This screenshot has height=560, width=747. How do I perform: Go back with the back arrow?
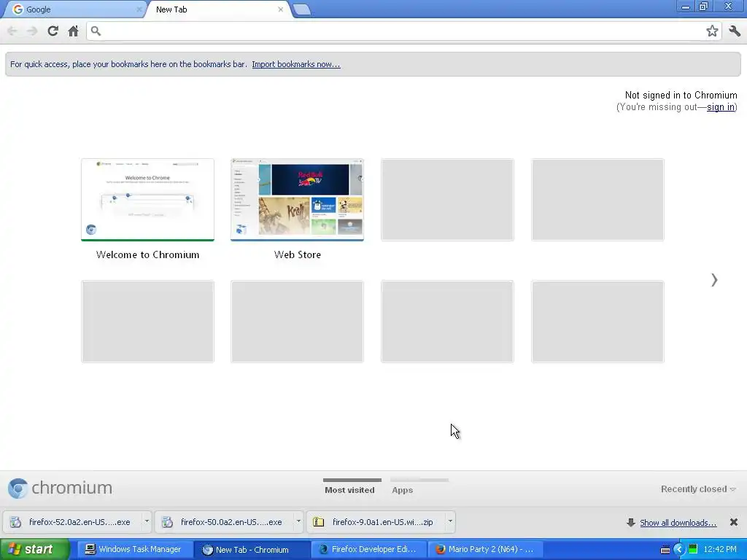(x=12, y=31)
